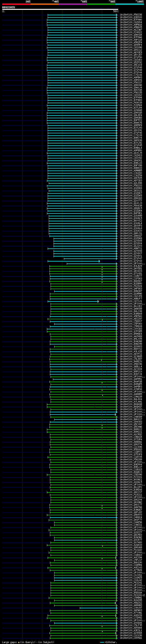Select the UniRef100_A8NJF7 label
146x644 pixels.
click(131, 299)
